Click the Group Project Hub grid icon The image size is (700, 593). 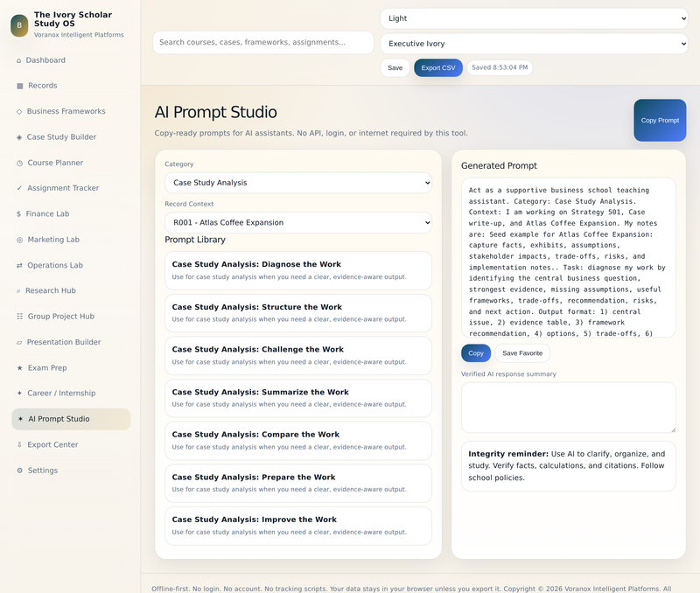tap(19, 317)
